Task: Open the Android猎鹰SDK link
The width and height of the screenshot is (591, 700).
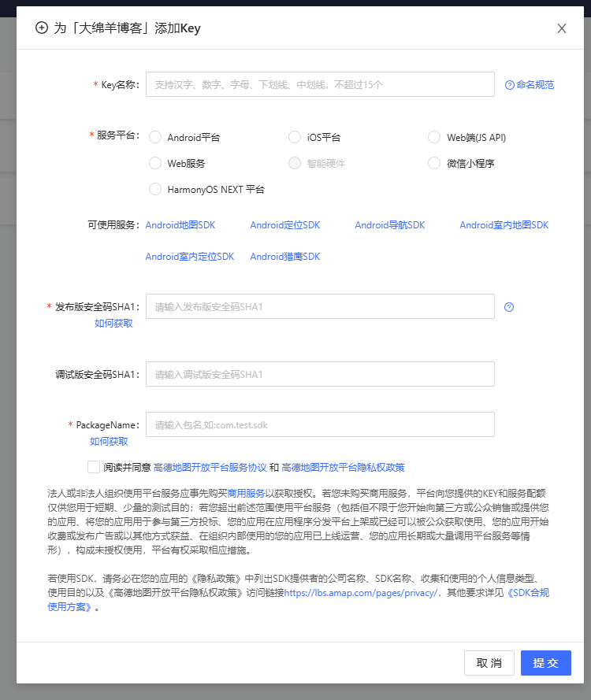Action: (x=285, y=257)
